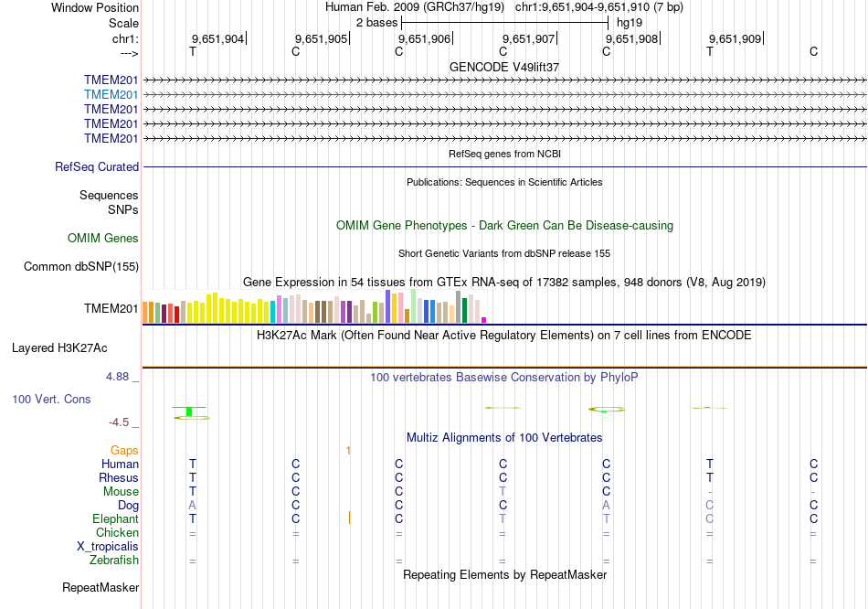
Task: Click the chr1:9,651,904-9,651,910 (7 bp) position text
Action: tap(599, 7)
